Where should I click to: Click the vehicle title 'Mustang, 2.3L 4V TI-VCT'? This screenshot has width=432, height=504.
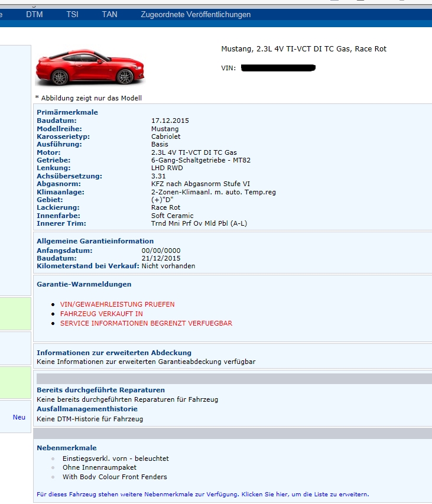pyautogui.click(x=304, y=49)
